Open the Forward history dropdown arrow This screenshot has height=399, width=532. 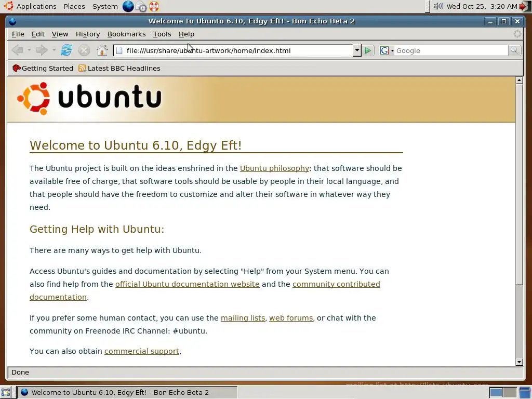pos(54,50)
